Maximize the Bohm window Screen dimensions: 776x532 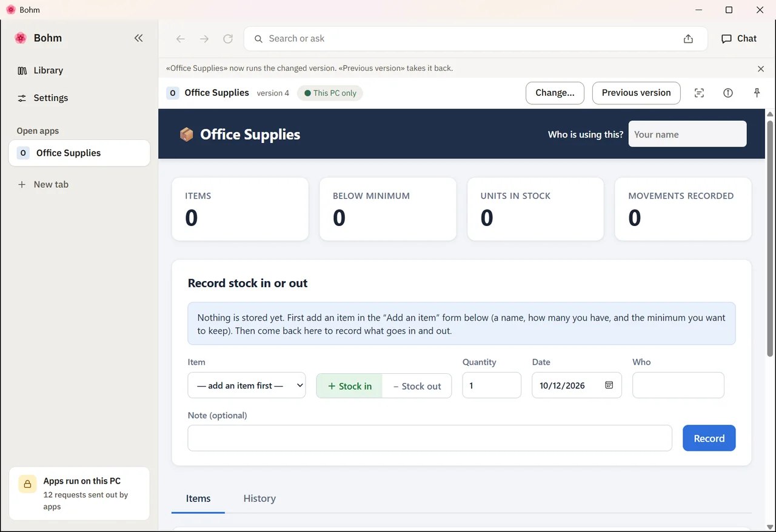click(x=729, y=10)
